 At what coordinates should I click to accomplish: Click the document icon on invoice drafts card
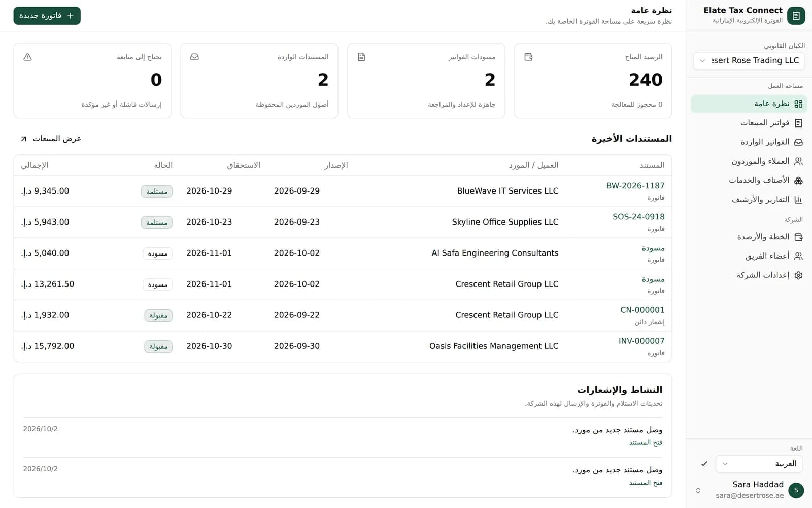361,57
